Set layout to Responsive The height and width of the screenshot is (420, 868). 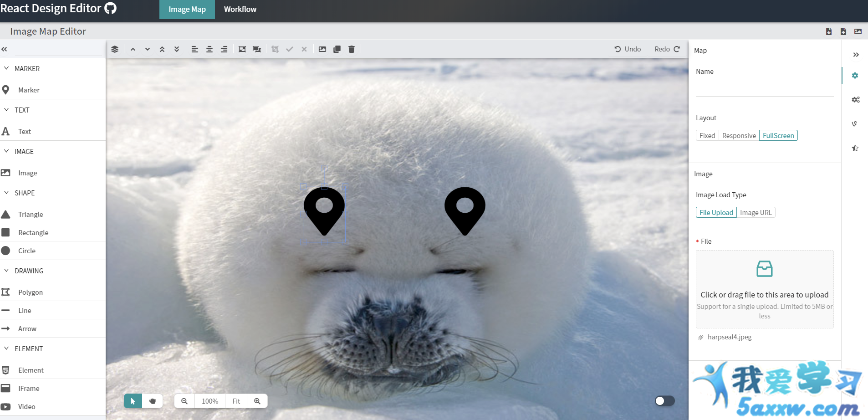click(739, 136)
